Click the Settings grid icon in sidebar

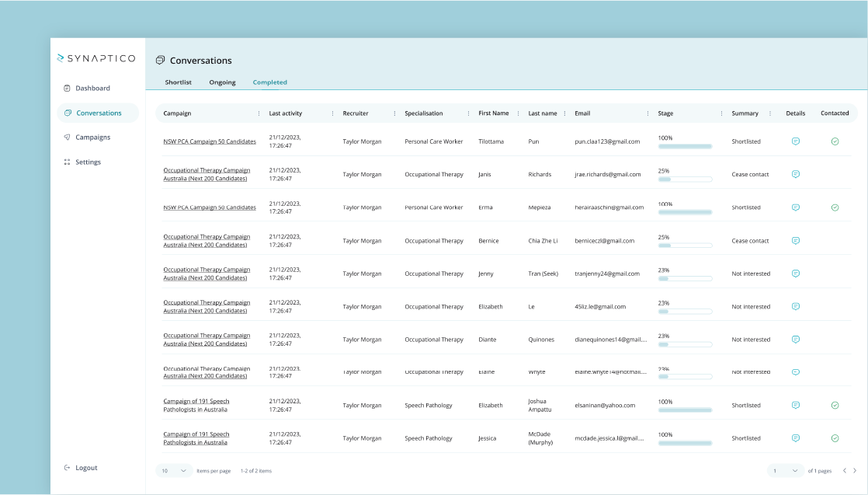click(x=67, y=162)
